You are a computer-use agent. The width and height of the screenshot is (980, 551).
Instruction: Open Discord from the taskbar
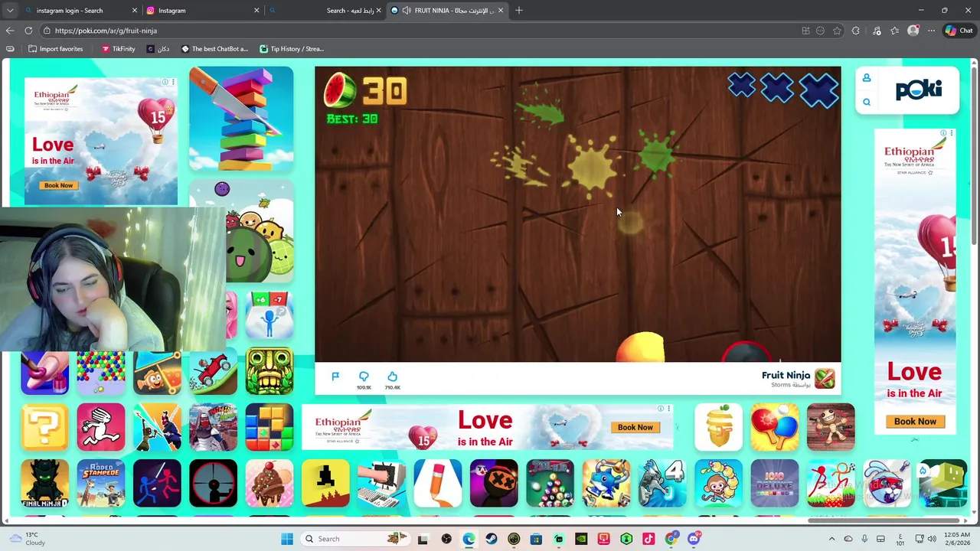click(694, 539)
